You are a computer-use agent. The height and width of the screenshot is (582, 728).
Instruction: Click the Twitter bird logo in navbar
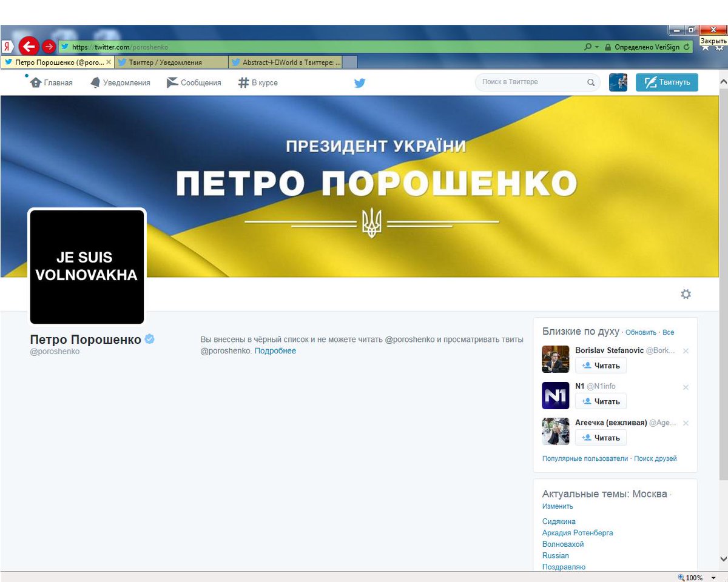pos(360,83)
